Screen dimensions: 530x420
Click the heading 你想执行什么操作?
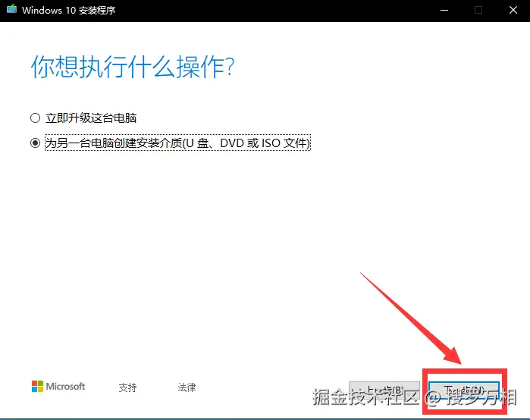click(x=133, y=67)
